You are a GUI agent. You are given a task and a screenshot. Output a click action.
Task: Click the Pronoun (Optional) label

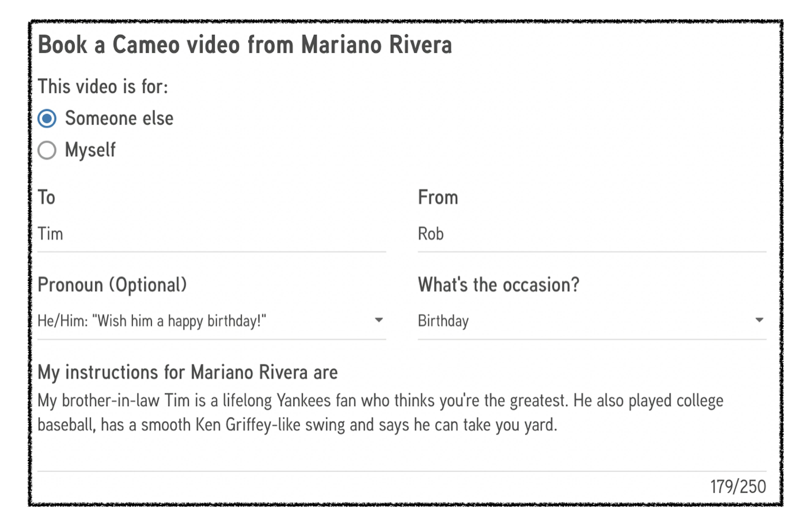pyautogui.click(x=112, y=285)
